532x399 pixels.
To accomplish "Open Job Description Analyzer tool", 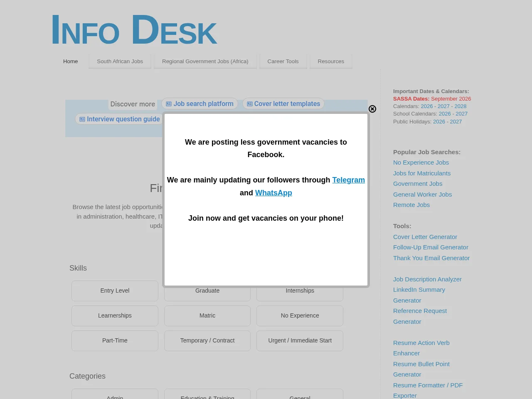I will pyautogui.click(x=427, y=279).
